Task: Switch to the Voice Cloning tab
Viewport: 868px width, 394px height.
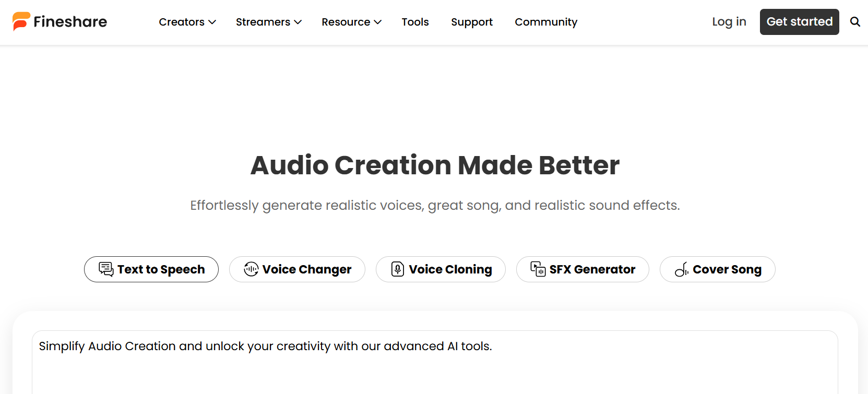Action: (x=441, y=269)
